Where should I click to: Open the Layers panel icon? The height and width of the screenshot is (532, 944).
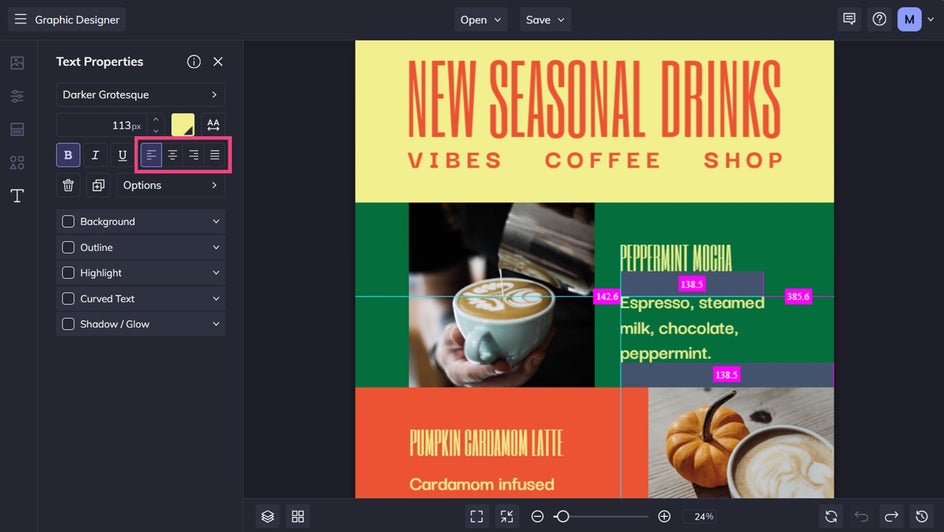tap(267, 516)
